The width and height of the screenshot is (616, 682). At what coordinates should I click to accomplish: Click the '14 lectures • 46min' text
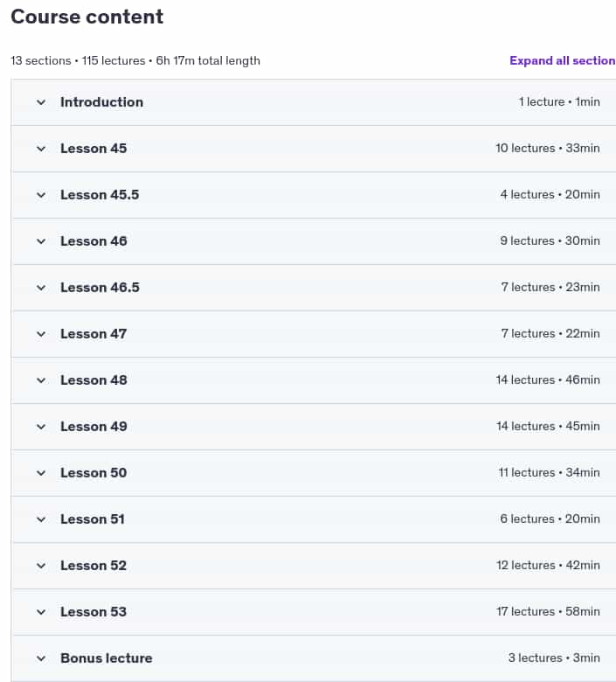[548, 379]
